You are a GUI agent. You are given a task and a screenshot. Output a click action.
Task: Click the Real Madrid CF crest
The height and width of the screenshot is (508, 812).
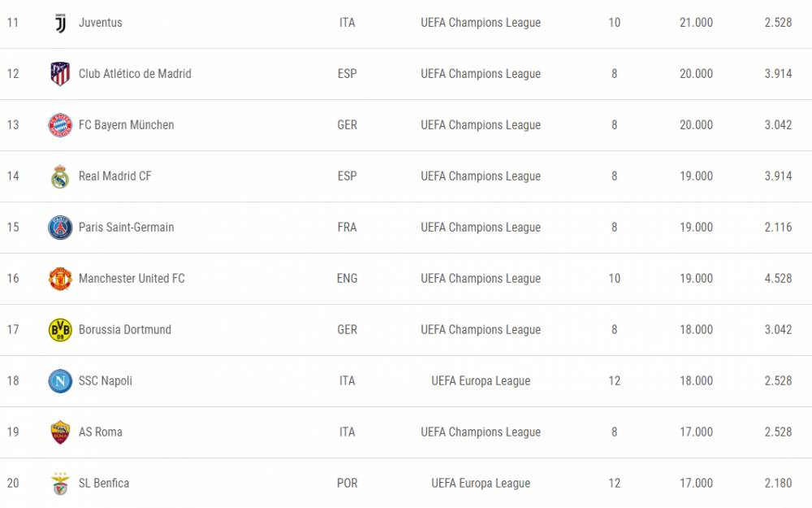tap(60, 176)
